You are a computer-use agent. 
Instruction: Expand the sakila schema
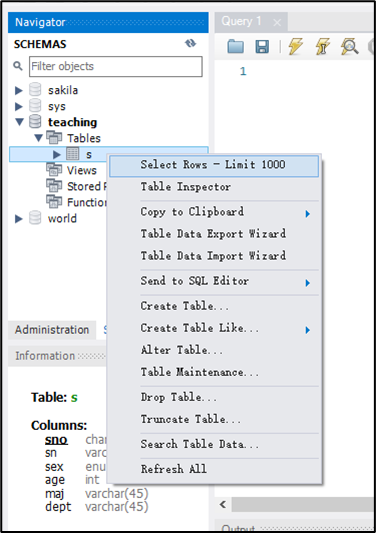tap(19, 90)
